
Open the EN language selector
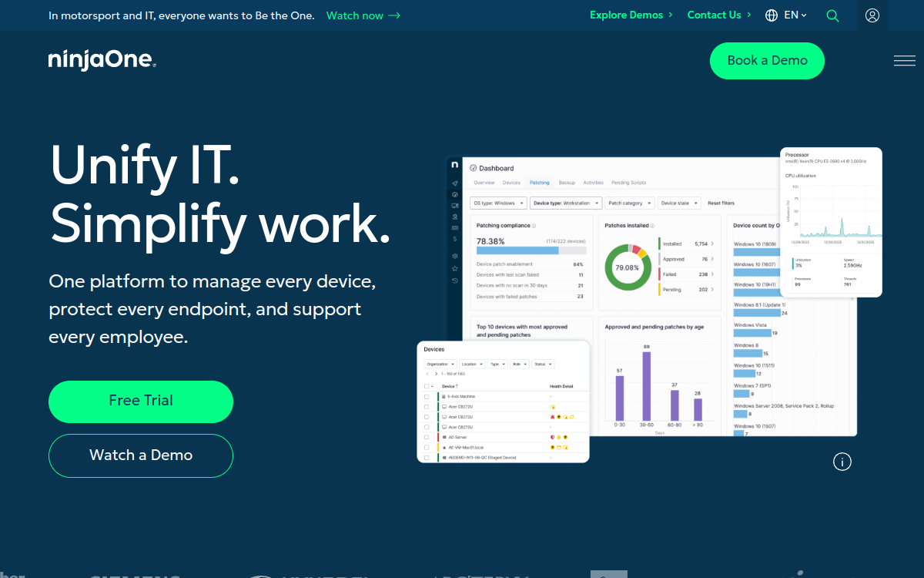[x=795, y=15]
